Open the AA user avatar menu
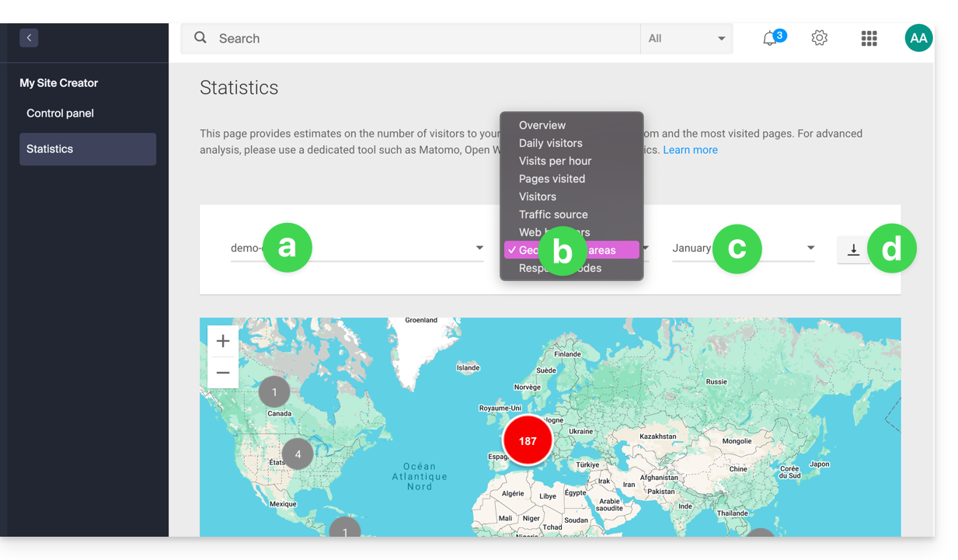958x560 pixels. (918, 38)
